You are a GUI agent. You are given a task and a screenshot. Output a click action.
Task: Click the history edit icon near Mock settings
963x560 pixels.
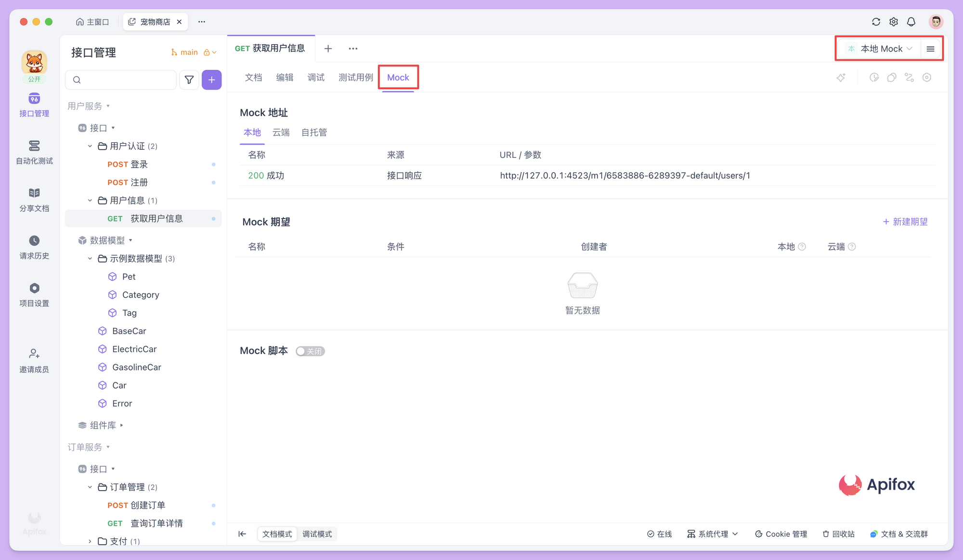coord(874,77)
